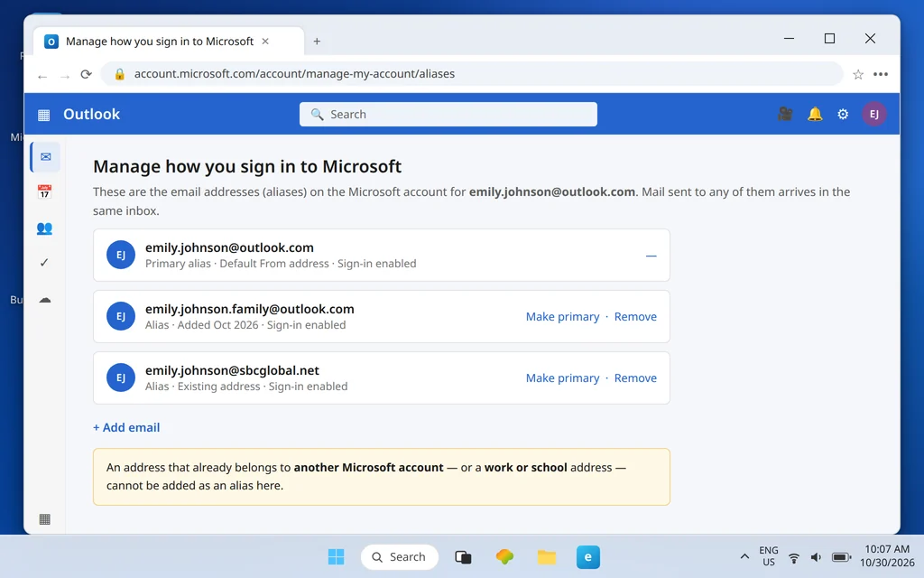Open Wi-Fi network settings in tray

pyautogui.click(x=794, y=557)
